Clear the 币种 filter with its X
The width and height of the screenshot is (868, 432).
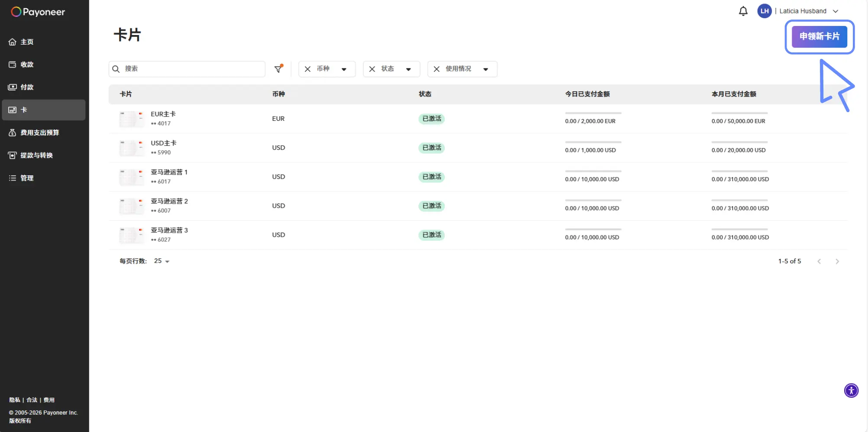[x=308, y=69]
